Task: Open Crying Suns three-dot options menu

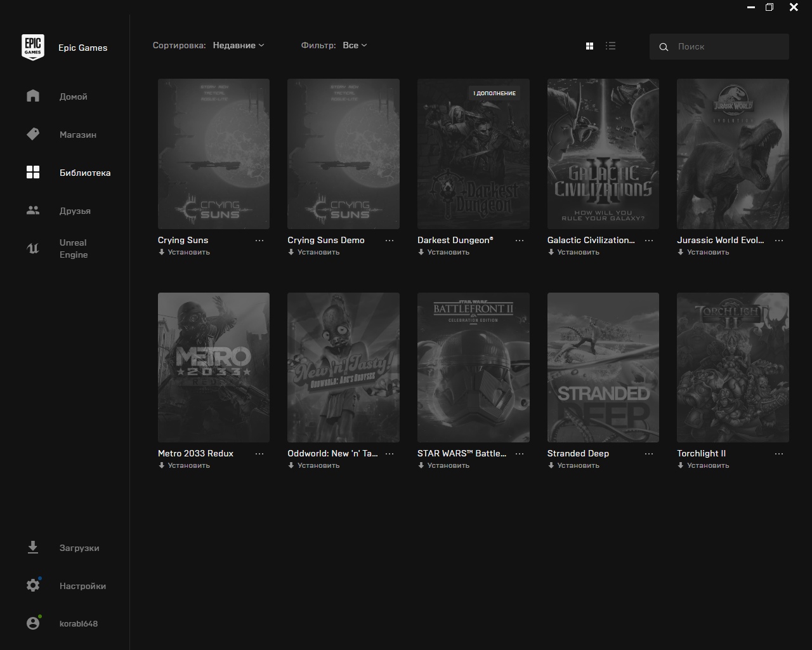Action: (x=259, y=241)
